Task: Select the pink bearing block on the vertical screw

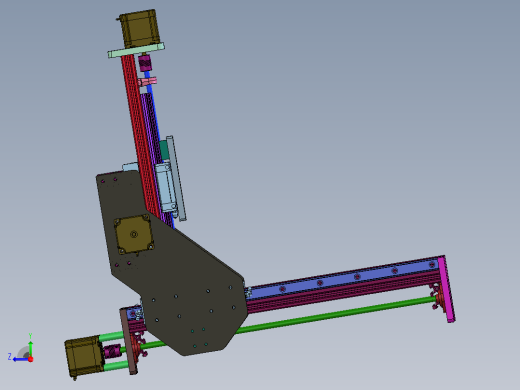Action: 147,81
